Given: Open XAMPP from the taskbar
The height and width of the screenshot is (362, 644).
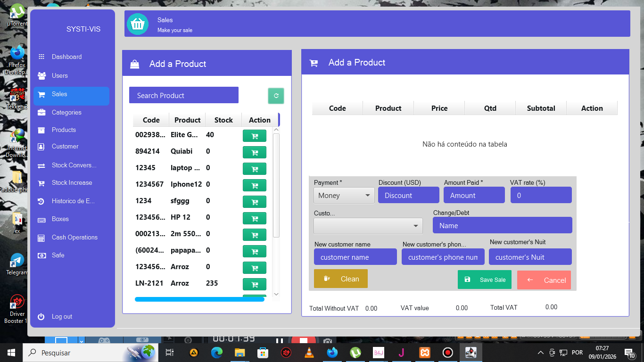Looking at the screenshot, I should (x=424, y=353).
